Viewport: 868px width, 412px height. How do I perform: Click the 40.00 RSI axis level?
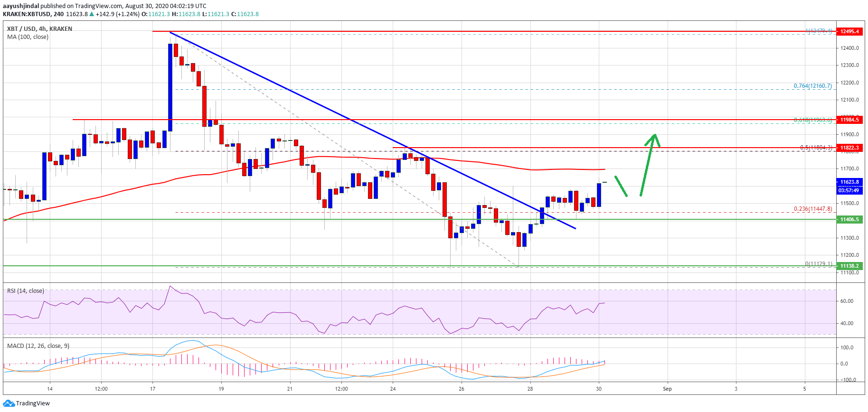coord(847,323)
